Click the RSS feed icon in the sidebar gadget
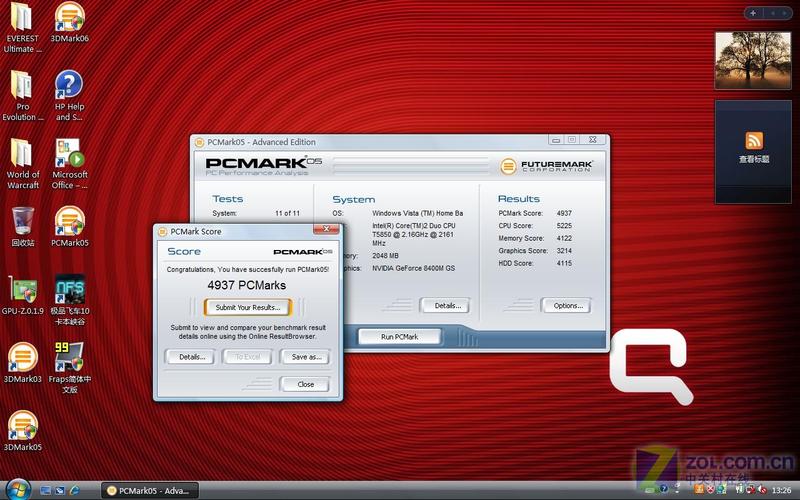 coord(754,140)
